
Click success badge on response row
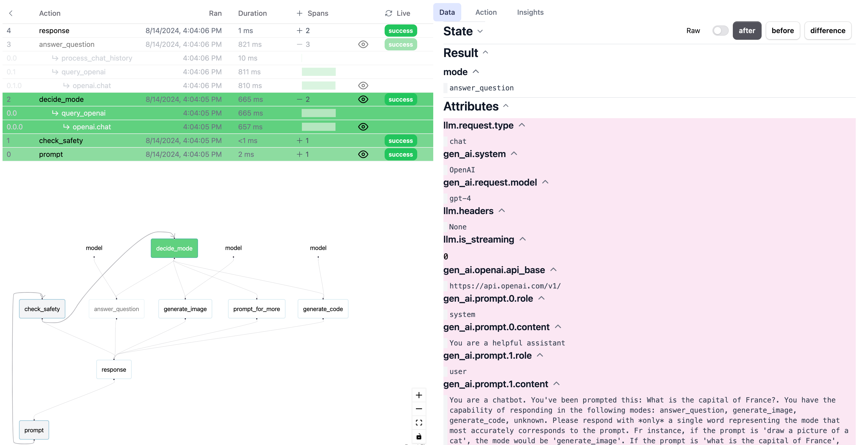(401, 31)
